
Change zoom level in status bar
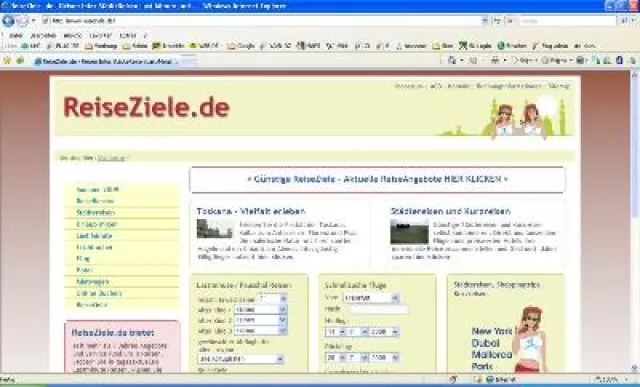[611, 379]
